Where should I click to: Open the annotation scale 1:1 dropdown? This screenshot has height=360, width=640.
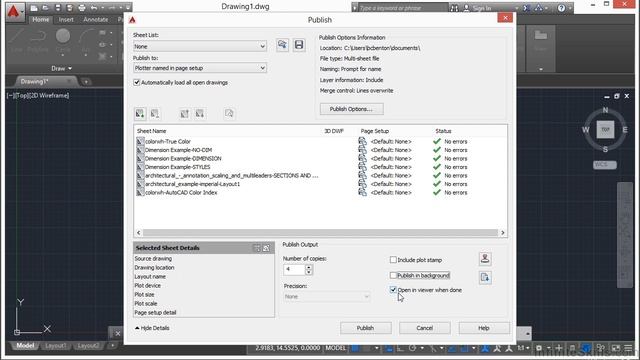[x=523, y=348]
